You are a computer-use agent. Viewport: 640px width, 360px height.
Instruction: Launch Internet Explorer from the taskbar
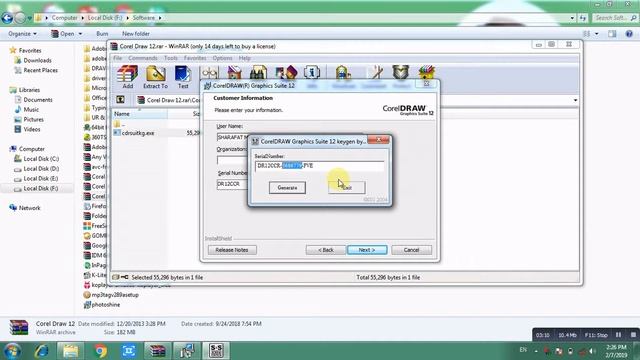41,351
